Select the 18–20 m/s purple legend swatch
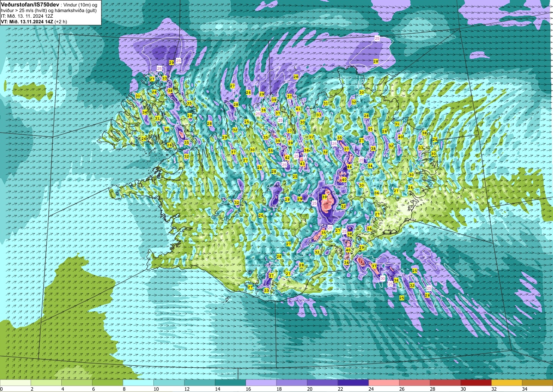Viewport: 553px width, 392px height. point(292,383)
